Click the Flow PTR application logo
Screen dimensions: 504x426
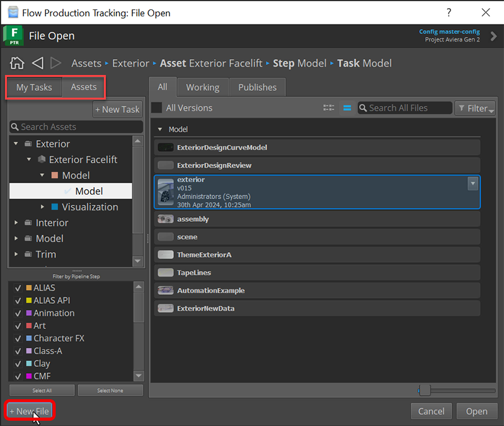point(13,36)
